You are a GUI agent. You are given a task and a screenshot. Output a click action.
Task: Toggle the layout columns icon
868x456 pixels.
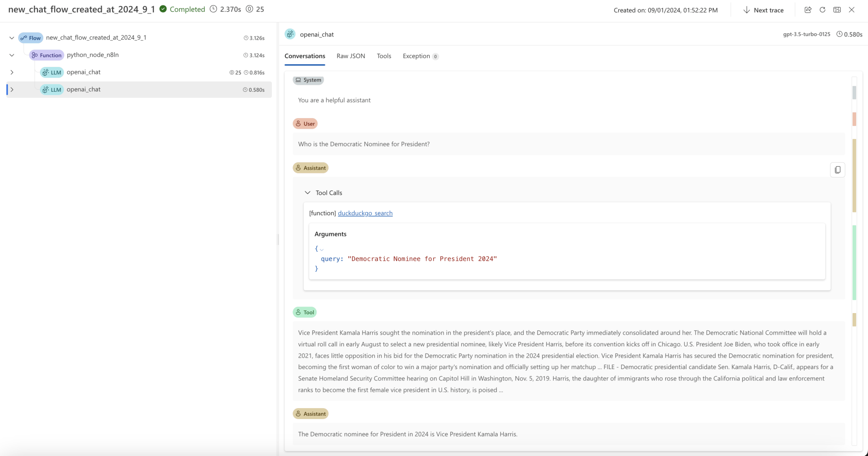pos(837,10)
